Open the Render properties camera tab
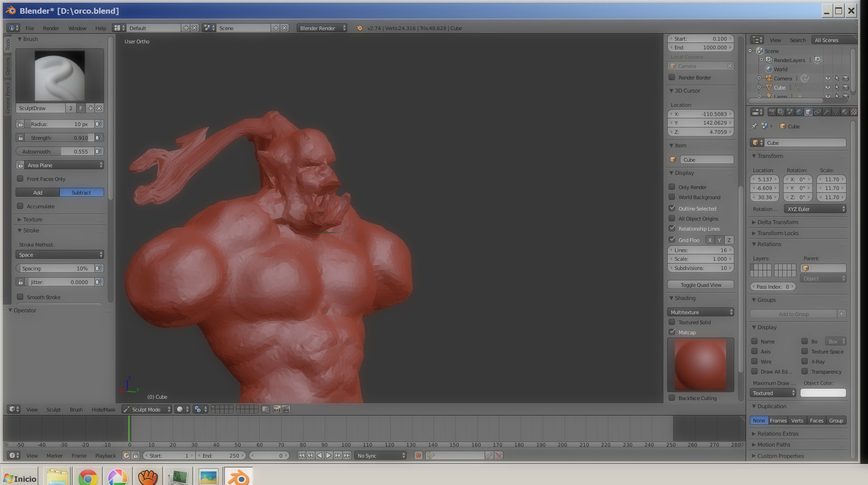This screenshot has width=868, height=485. 772,112
